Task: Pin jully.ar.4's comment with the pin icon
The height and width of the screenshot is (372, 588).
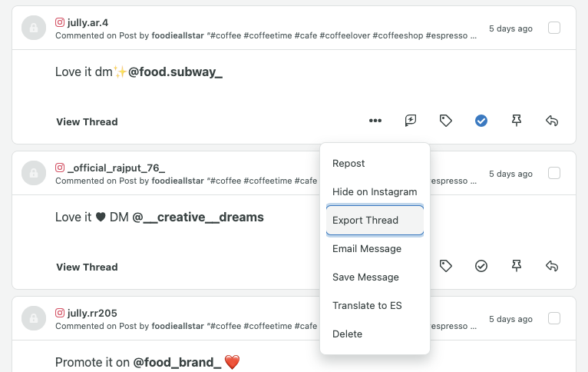Action: (517, 121)
